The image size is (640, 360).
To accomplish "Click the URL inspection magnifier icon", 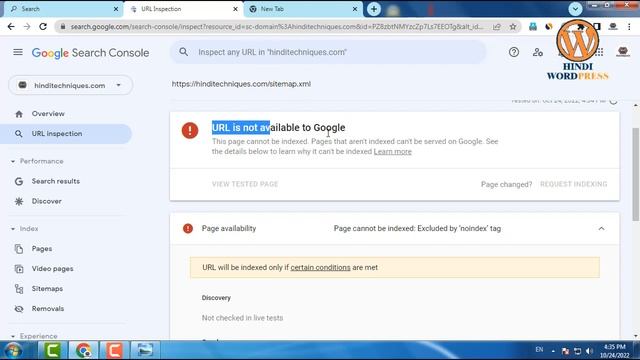I will coord(19,134).
